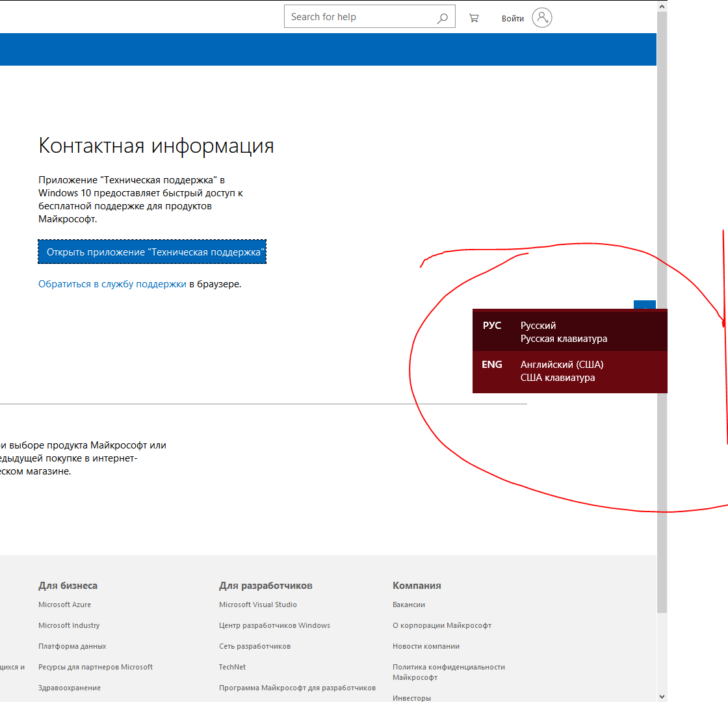The image size is (728, 702).
Task: Open TechNet footer link
Action: [232, 667]
